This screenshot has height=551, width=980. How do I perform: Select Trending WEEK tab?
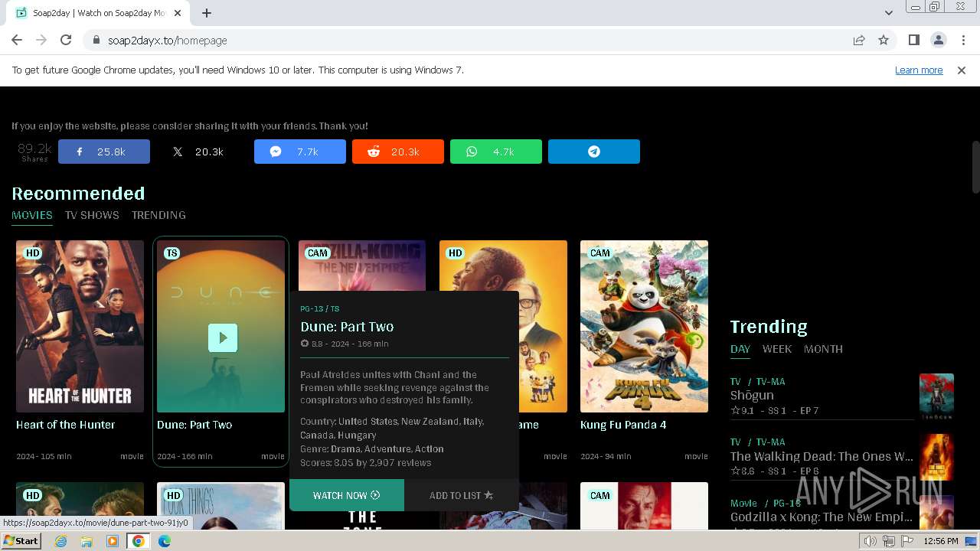click(777, 349)
